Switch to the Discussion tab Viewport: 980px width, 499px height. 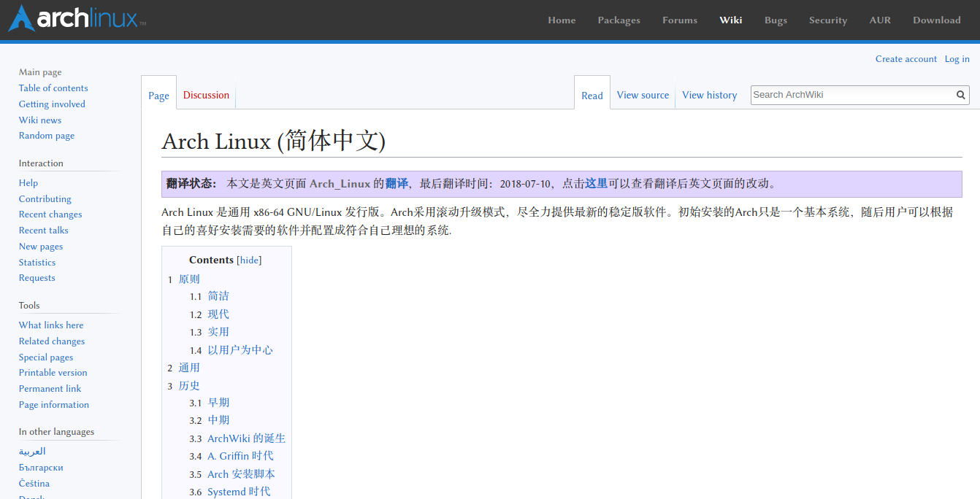point(206,95)
